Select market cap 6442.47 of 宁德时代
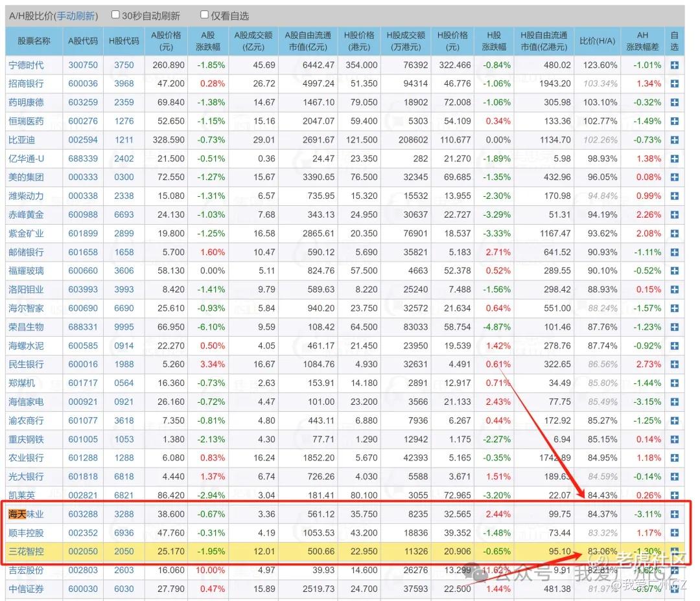700x601 pixels. [318, 65]
